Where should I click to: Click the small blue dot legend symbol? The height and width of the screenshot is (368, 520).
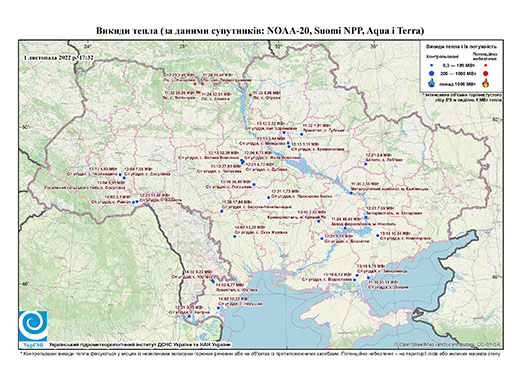pyautogui.click(x=432, y=65)
